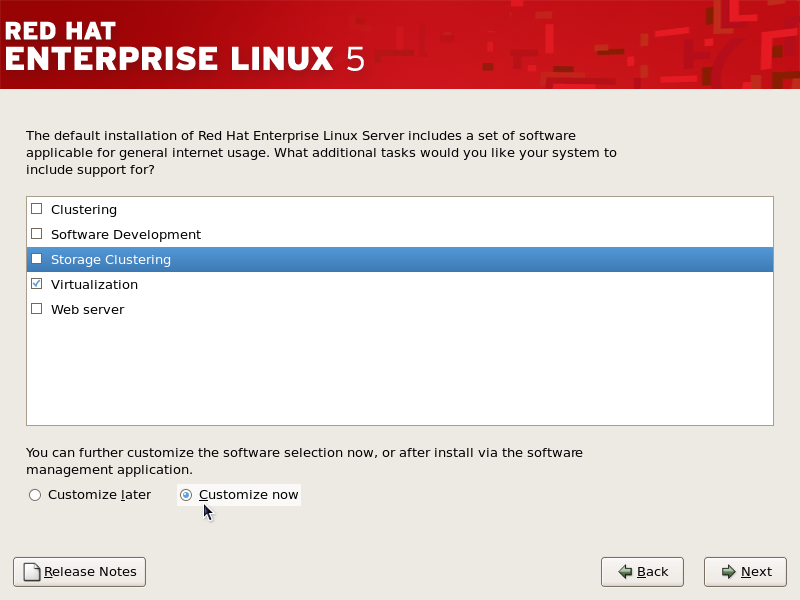This screenshot has height=600, width=800.
Task: Click the document icon on Release Notes
Action: 32,572
